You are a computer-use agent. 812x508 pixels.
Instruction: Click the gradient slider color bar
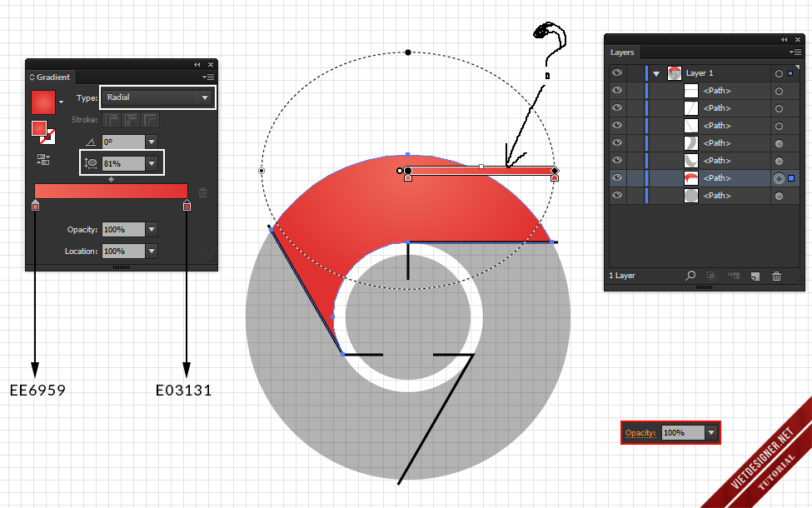111,191
